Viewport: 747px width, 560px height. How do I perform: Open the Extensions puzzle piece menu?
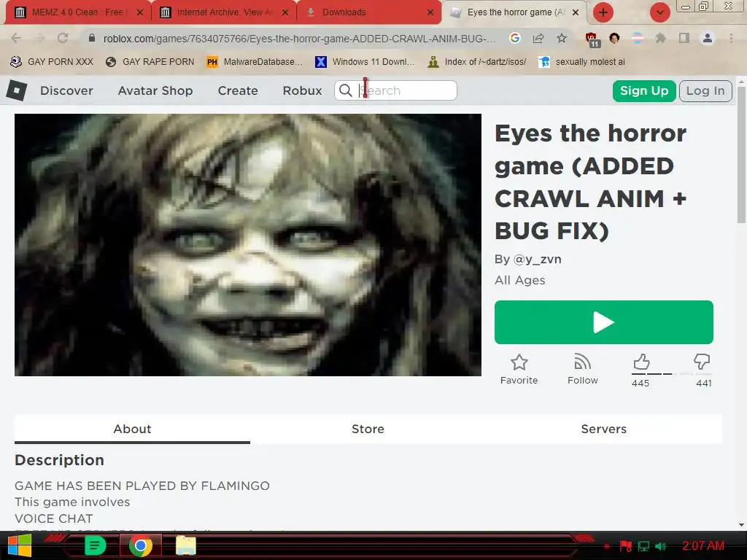(660, 38)
